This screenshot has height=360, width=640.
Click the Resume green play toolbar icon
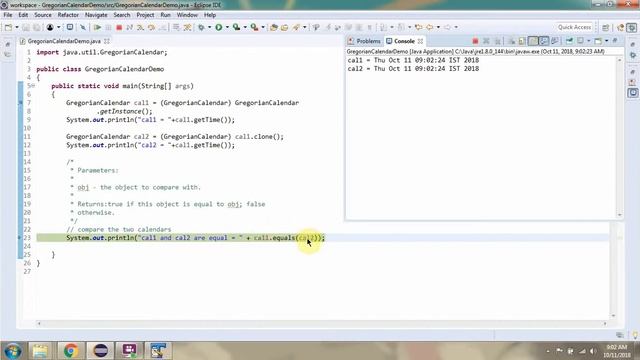coord(97,27)
